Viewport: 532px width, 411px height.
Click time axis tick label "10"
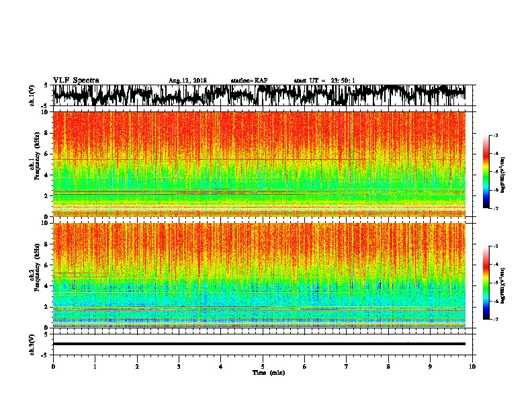pyautogui.click(x=472, y=367)
